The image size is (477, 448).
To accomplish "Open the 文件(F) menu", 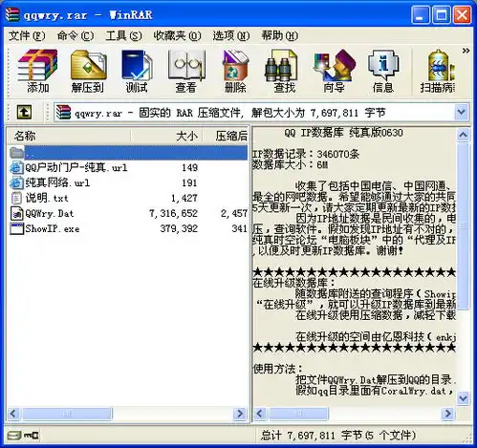I will (x=27, y=35).
